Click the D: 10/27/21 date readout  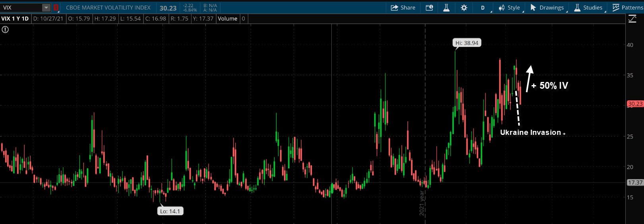pyautogui.click(x=48, y=19)
